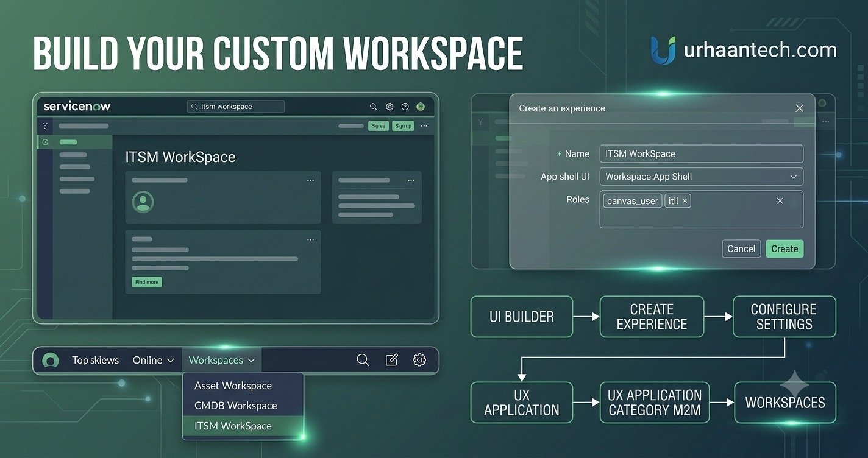Click the WORKSPACES step box
The image size is (868, 458).
[x=785, y=403]
